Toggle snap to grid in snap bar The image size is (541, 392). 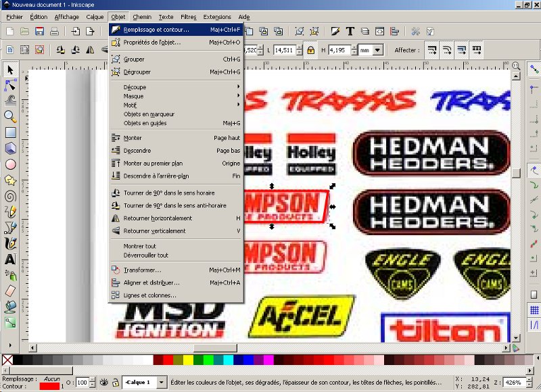pos(534,310)
